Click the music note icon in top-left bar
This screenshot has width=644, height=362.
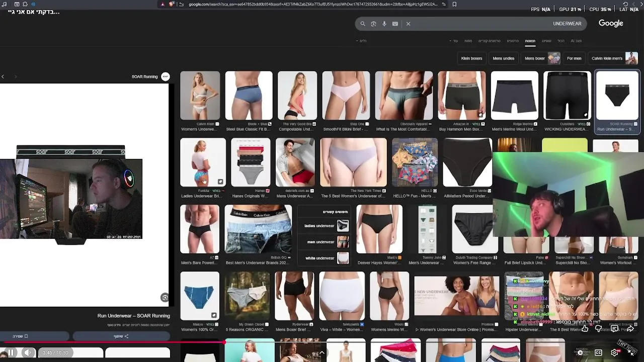[x=5, y=4]
